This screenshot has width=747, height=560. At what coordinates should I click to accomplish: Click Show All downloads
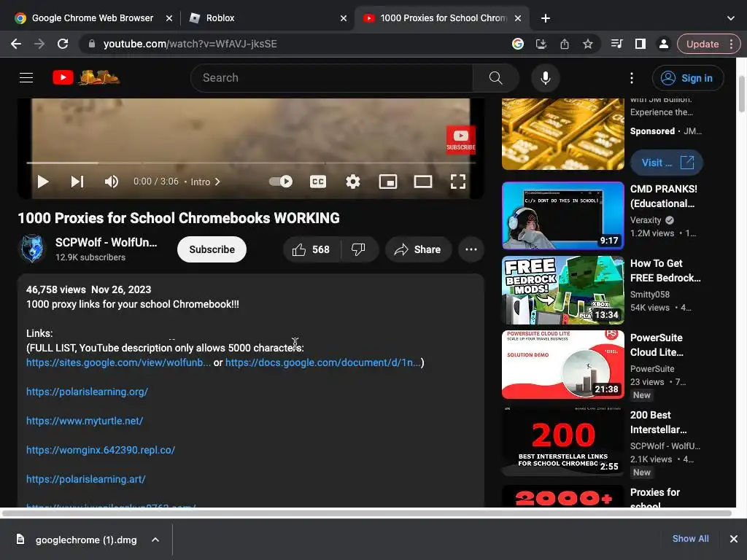[x=690, y=539]
